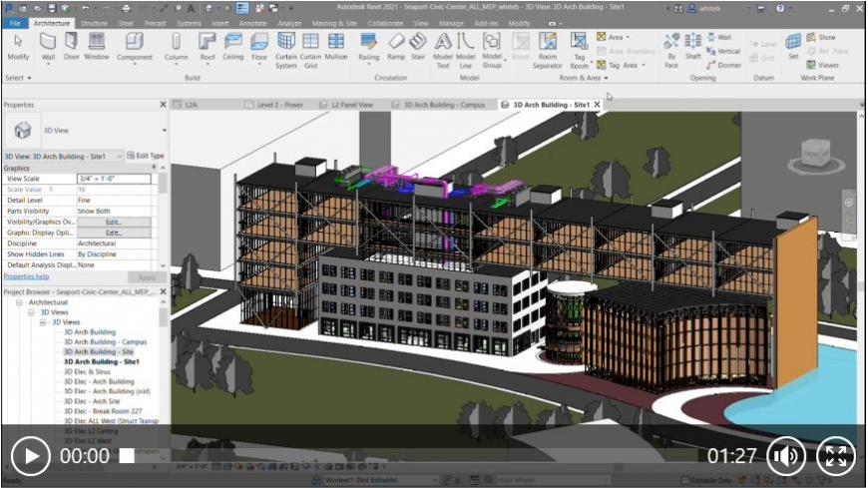Screen dimensions: 868x488
Task: Select the Mullion tool
Action: pyautogui.click(x=336, y=47)
